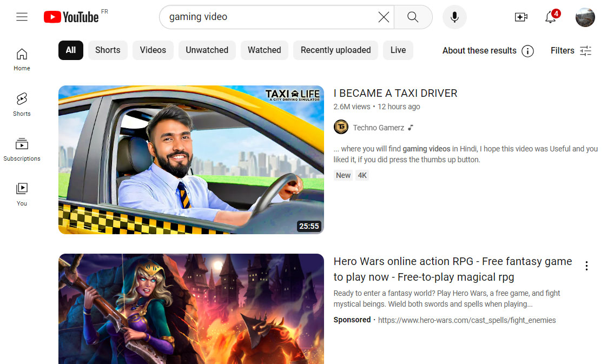Click the 2.6M views text
The height and width of the screenshot is (364, 614).
[x=352, y=107]
